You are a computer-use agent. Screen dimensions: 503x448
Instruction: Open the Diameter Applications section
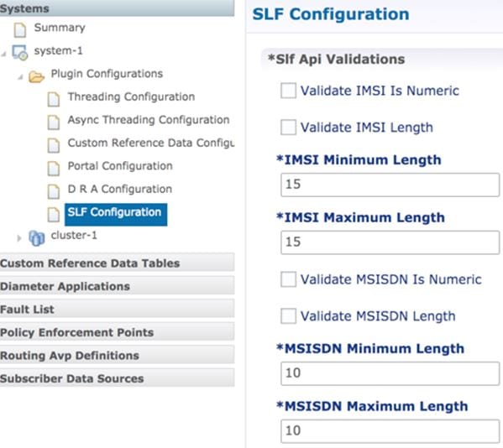point(117,286)
